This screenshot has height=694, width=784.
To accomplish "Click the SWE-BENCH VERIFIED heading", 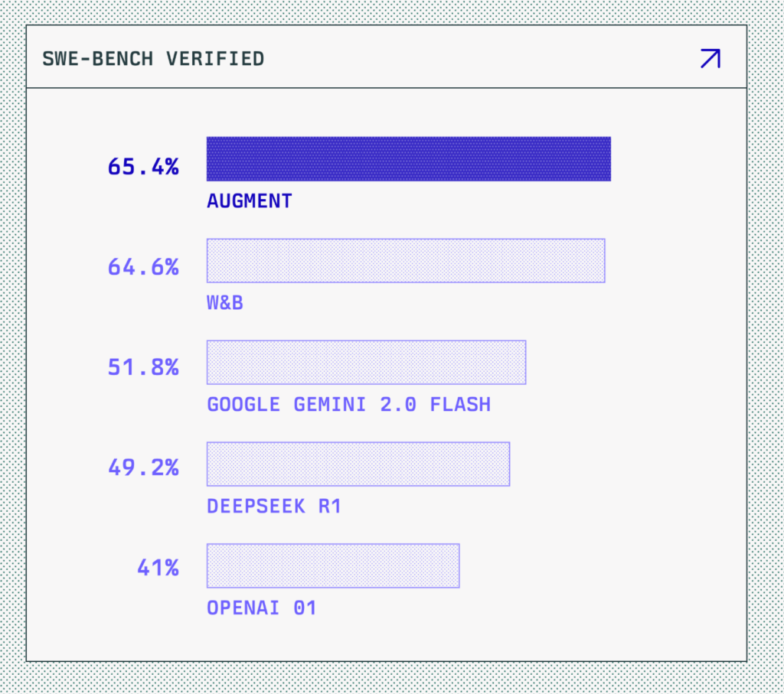I will coord(153,59).
